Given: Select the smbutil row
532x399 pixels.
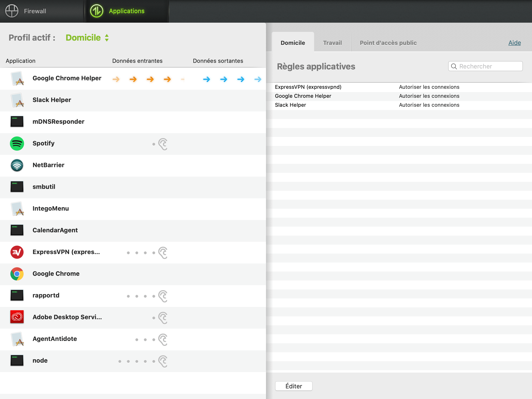Looking at the screenshot, I should click(x=133, y=187).
